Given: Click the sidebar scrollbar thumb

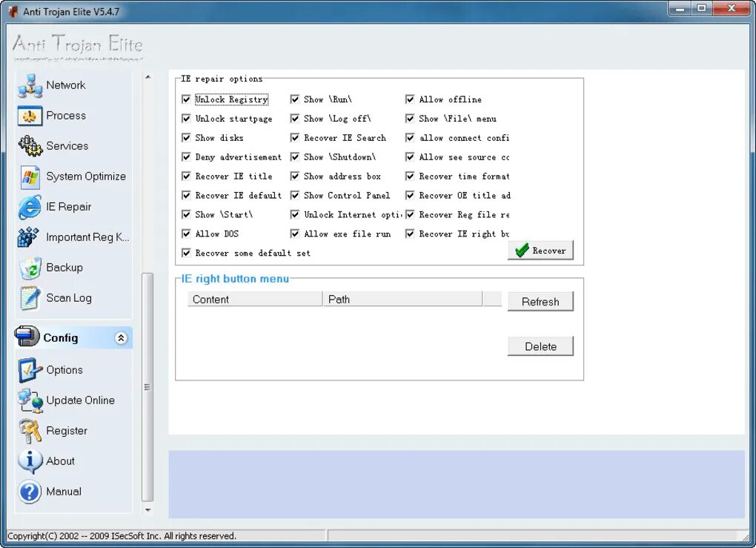Looking at the screenshot, I should (147, 387).
